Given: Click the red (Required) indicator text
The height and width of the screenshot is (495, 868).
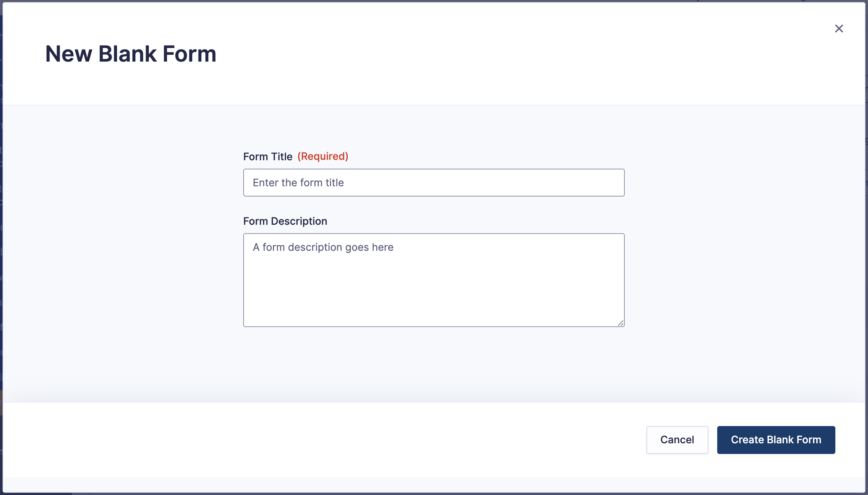Looking at the screenshot, I should [x=322, y=157].
